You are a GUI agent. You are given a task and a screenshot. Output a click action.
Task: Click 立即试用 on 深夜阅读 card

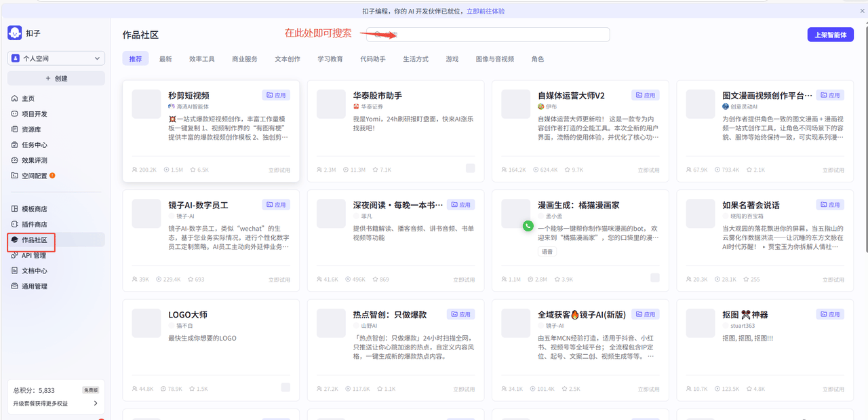click(x=464, y=280)
